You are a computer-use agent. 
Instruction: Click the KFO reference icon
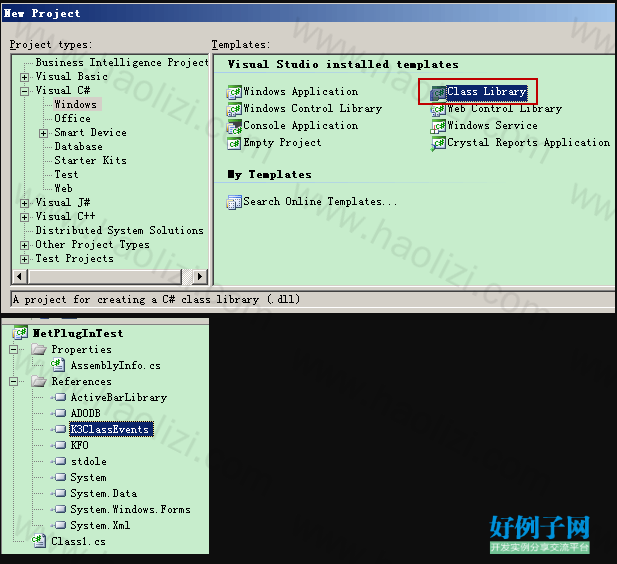(x=59, y=445)
